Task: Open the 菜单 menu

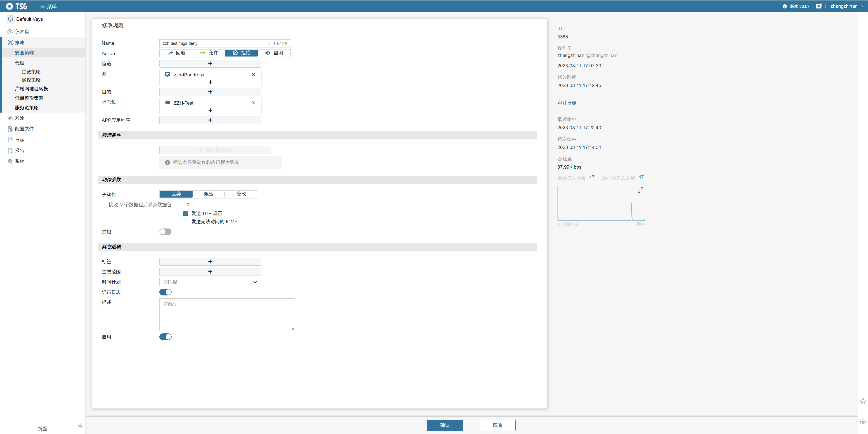Action: click(48, 6)
